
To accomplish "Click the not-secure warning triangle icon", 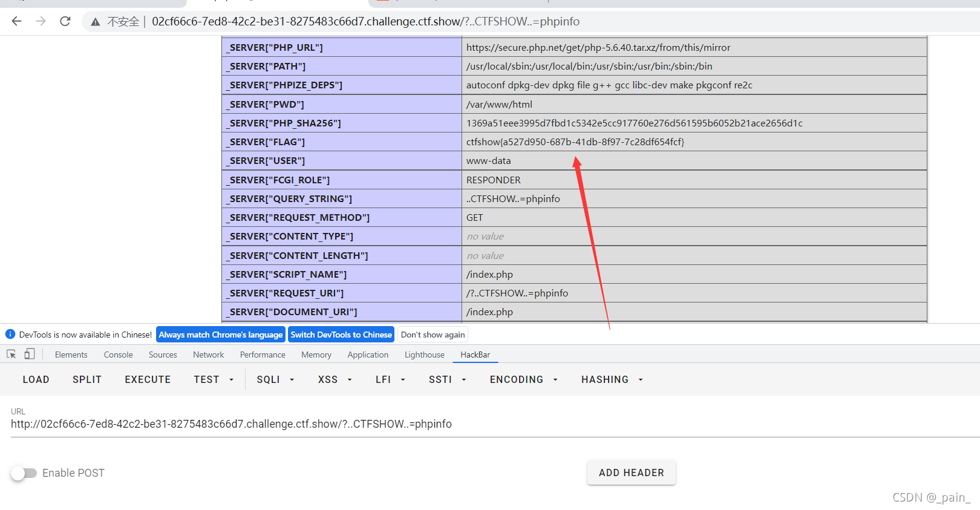I will coord(96,22).
